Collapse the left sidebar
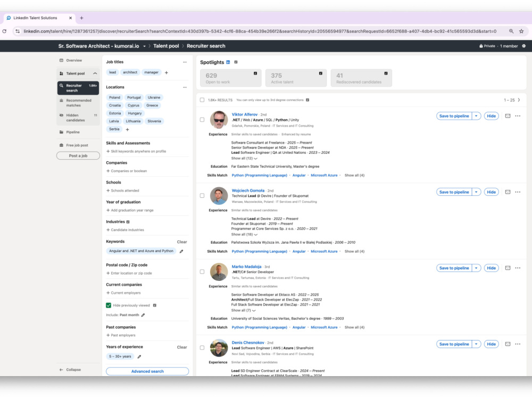Image resolution: width=532 pixels, height=399 pixels. (x=70, y=370)
